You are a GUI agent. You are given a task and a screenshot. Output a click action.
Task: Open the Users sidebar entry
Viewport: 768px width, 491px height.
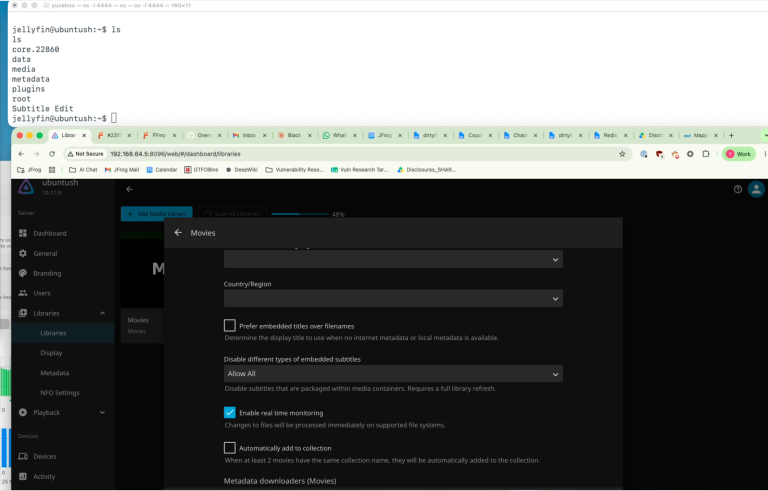[42, 293]
